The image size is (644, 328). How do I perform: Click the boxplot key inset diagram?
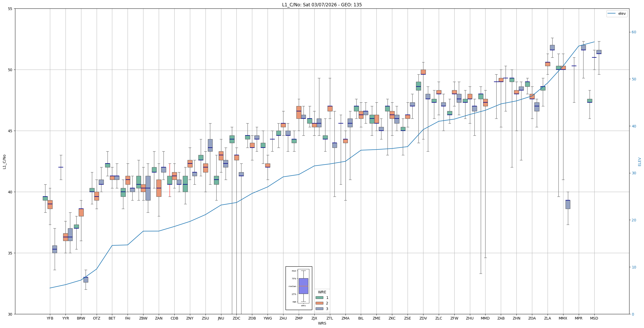tap(299, 288)
